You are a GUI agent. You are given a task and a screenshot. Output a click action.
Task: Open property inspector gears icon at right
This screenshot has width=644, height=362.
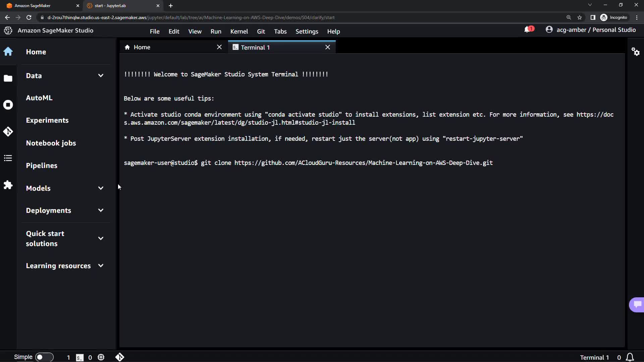click(635, 52)
